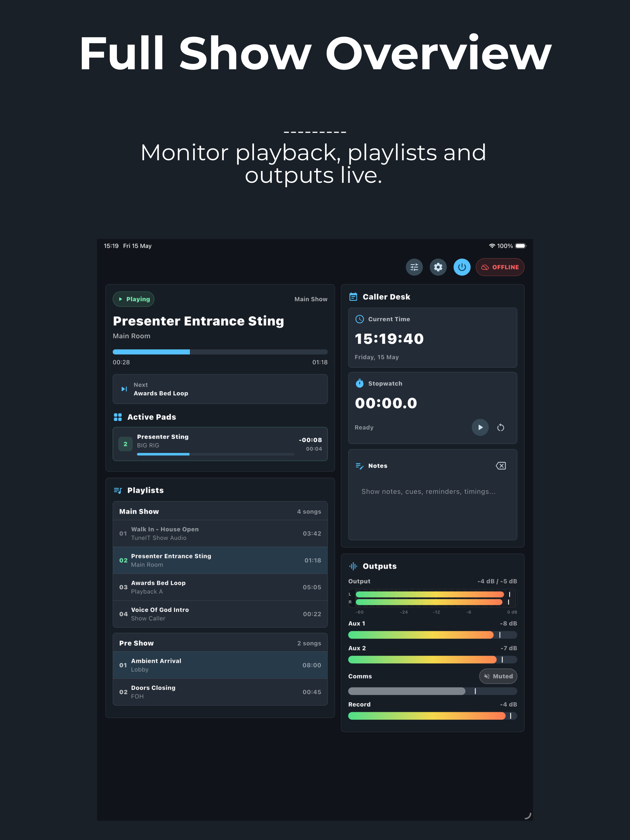Clear notes with backspace icon
The height and width of the screenshot is (840, 630).
[x=501, y=466]
